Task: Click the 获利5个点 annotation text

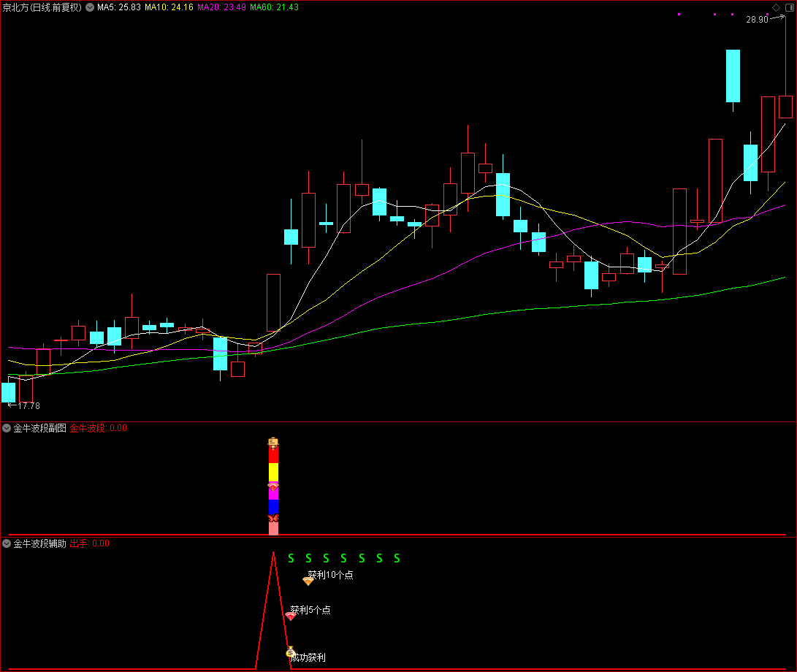Action: tap(310, 610)
